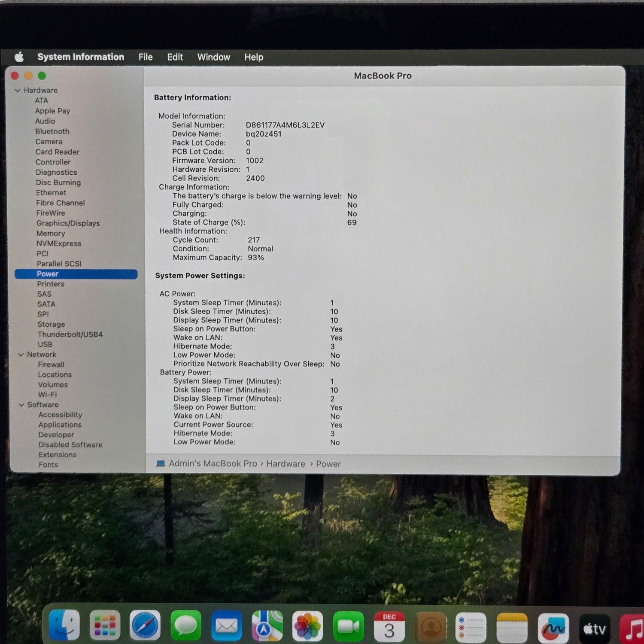The height and width of the screenshot is (644, 644).
Task: Click Hardware in the path bar
Action: [x=286, y=464]
